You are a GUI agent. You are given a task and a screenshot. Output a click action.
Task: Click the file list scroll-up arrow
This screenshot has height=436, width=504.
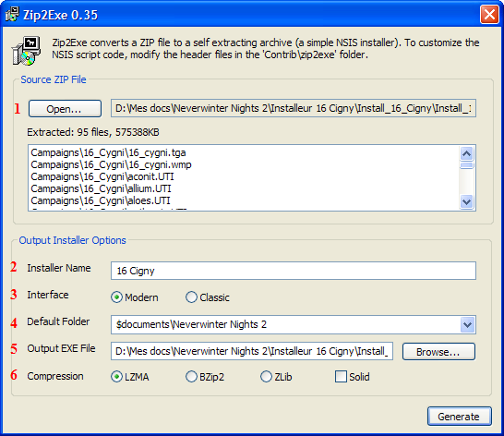point(466,153)
